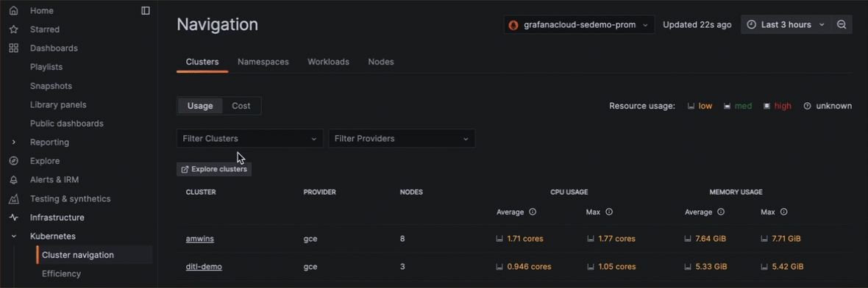Click the Alerts & IRM bell icon
The height and width of the screenshot is (288, 868).
pyautogui.click(x=14, y=180)
